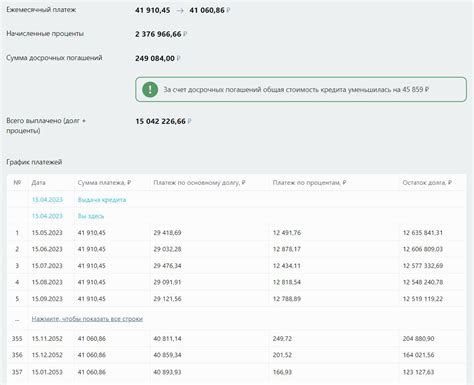
Task: Click the 'Начисленные проценты' label
Action: tap(45, 34)
